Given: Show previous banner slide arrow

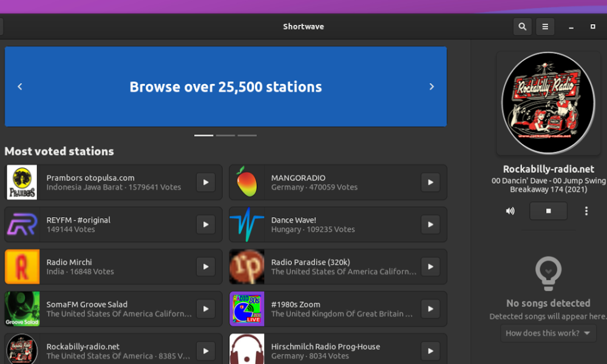Looking at the screenshot, I should click(20, 87).
